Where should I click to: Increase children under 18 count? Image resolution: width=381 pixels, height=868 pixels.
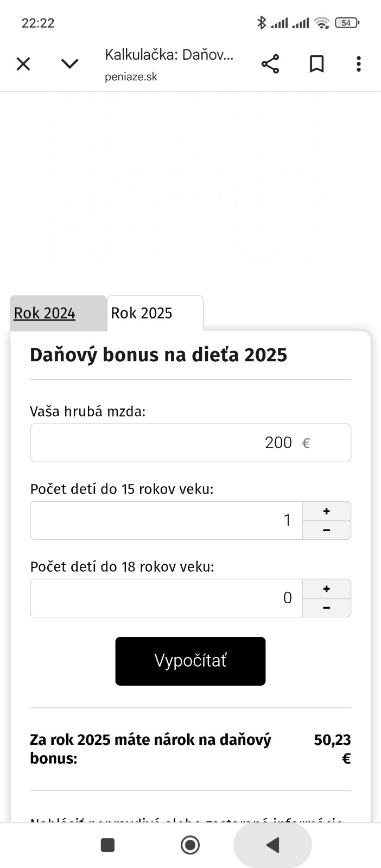(x=326, y=589)
